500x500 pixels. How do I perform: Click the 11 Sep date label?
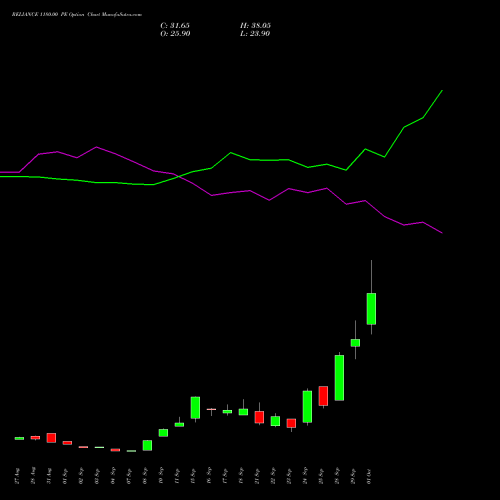177,476
